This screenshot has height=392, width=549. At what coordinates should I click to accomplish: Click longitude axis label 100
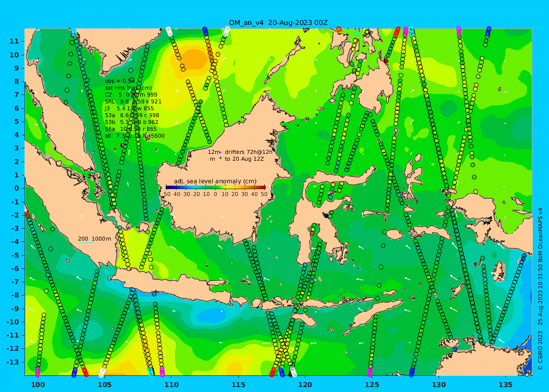38,385
